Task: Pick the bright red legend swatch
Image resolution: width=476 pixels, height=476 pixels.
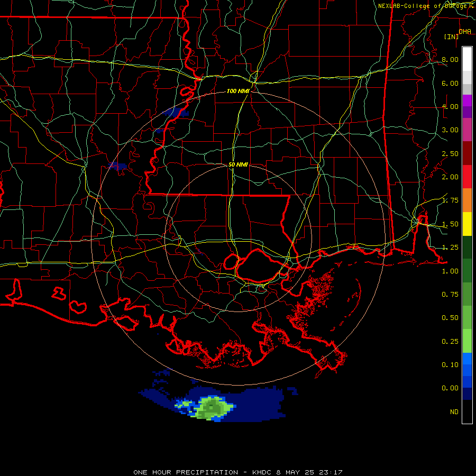Action: 467,177
